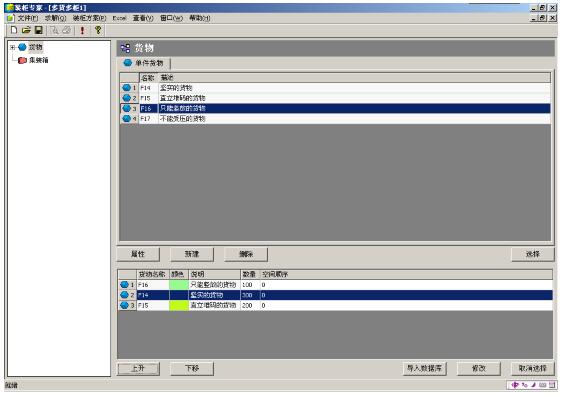Click the light green color swatch of F16
The image size is (566, 394).
pyautogui.click(x=179, y=285)
